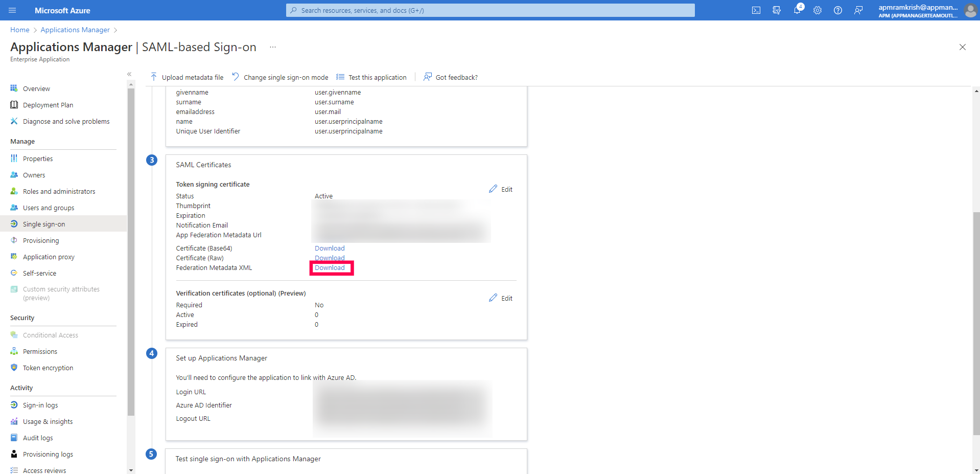Click the Audit logs icon
Screen dimensions: 980x474
coord(14,438)
